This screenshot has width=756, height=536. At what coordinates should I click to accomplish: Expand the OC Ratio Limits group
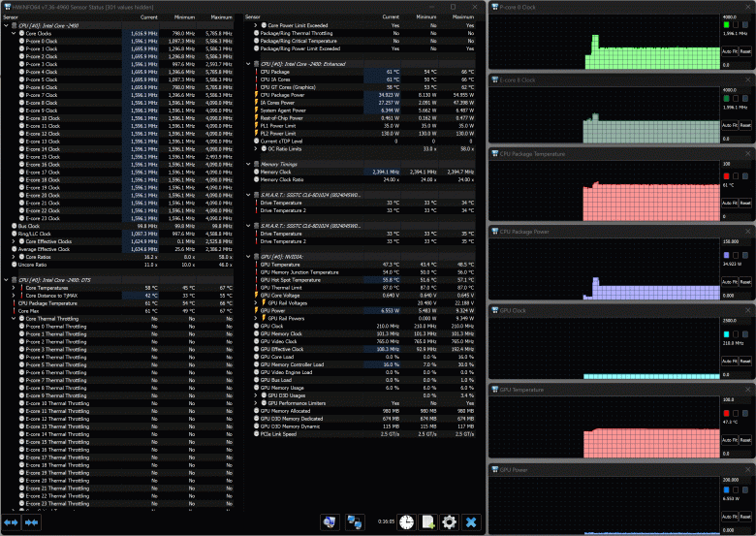tap(256, 149)
